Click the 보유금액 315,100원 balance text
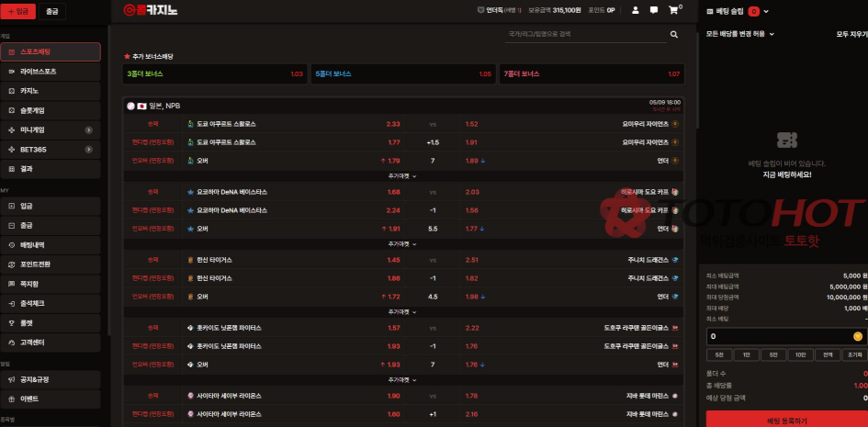 tap(554, 10)
